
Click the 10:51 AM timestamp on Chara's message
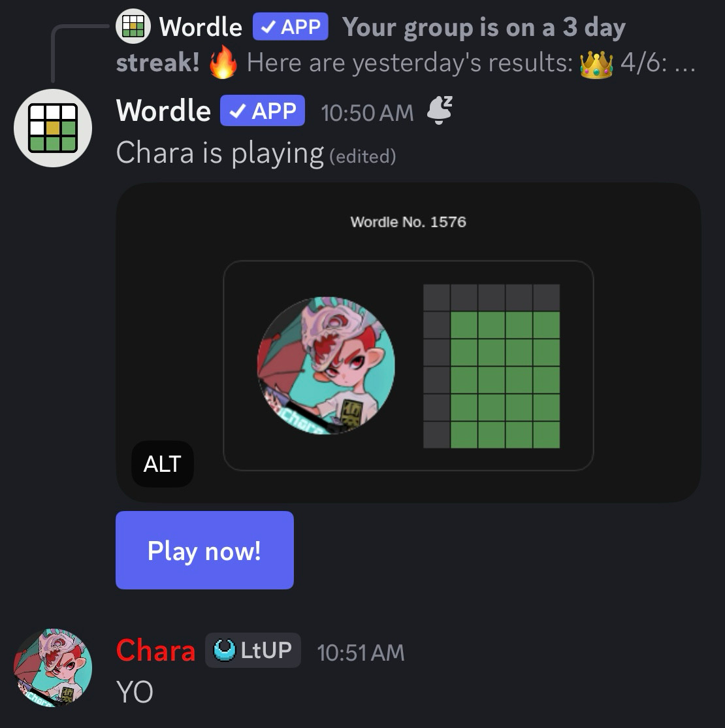tap(361, 652)
